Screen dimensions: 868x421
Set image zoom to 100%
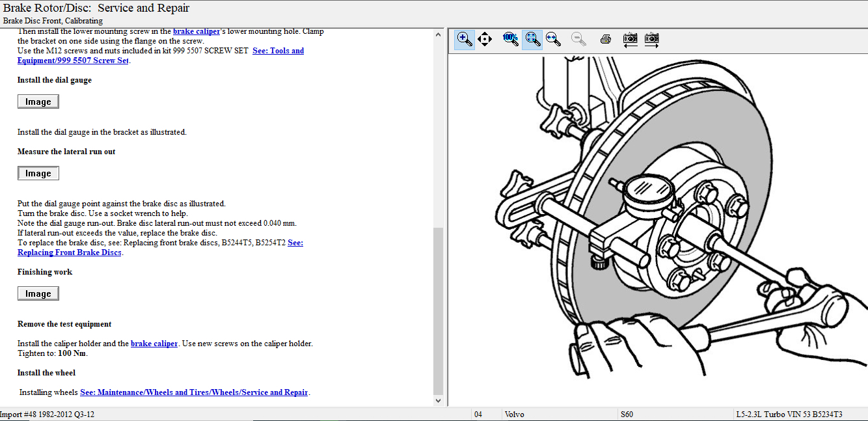pos(510,39)
